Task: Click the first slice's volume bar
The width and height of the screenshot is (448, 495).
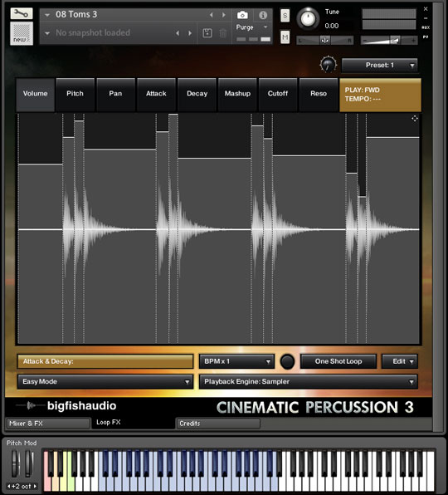Action: (x=41, y=253)
